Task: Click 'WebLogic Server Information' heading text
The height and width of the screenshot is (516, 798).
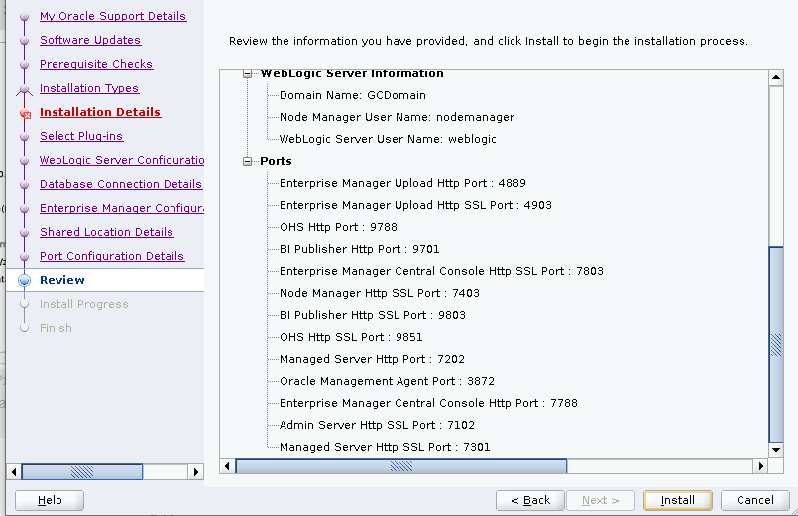Action: [x=352, y=74]
